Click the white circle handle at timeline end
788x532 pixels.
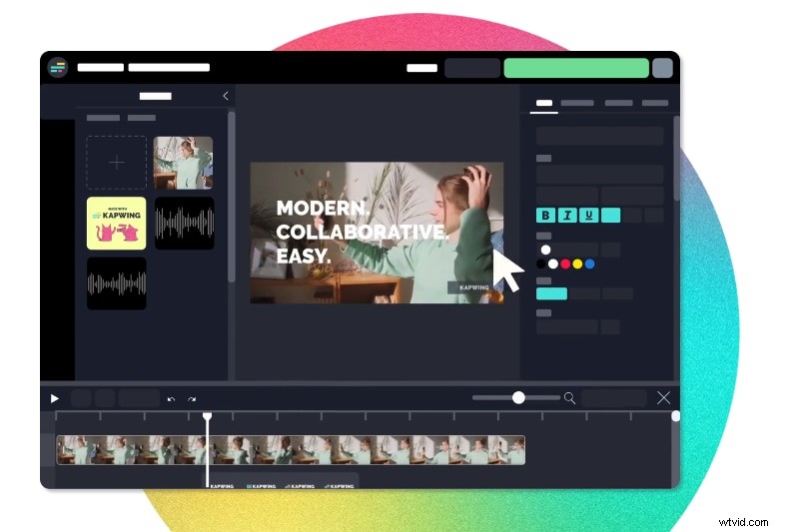pos(676,416)
